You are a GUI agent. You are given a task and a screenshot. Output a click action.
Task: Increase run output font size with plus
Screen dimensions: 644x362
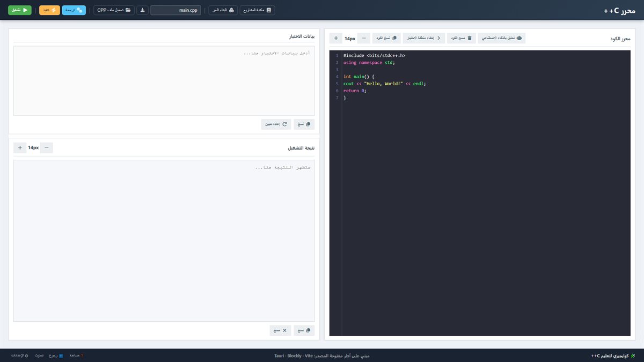click(20, 147)
